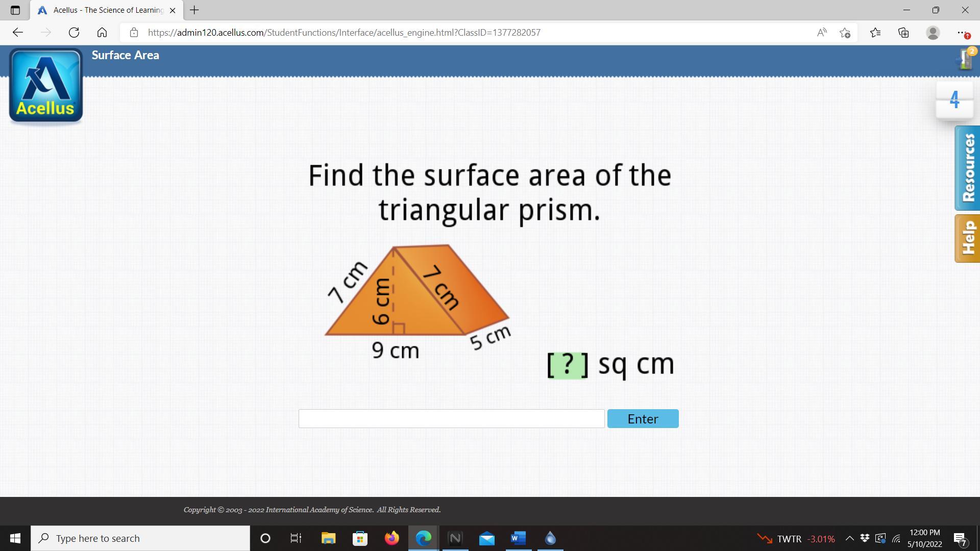Screen dimensions: 980x551
Task: Click the exit door icon top right
Action: point(965,59)
